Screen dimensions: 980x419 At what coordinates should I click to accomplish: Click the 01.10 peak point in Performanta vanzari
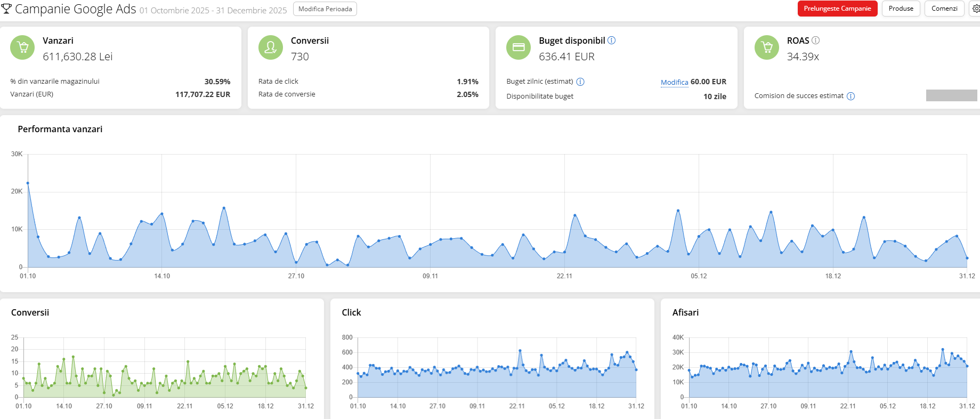[x=28, y=183]
